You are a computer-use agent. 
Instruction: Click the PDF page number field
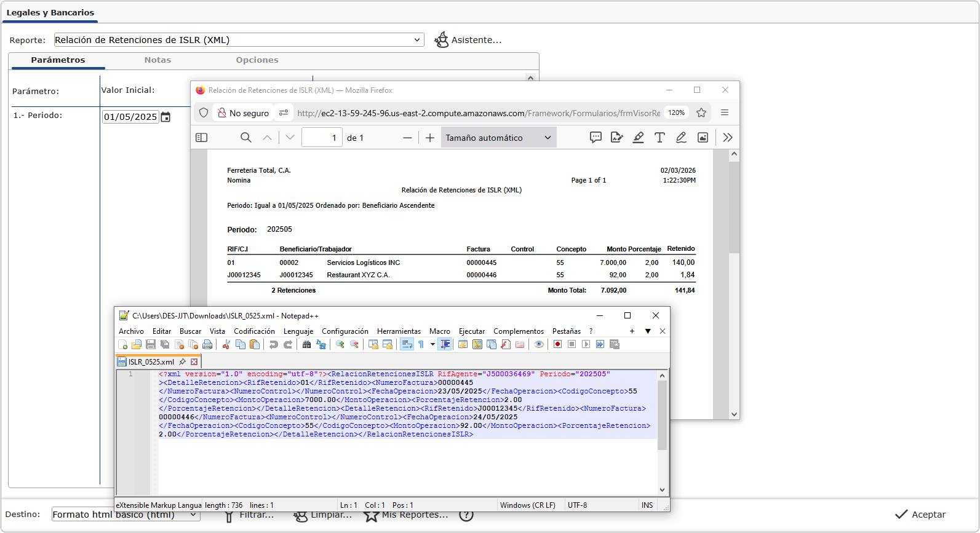tap(322, 138)
